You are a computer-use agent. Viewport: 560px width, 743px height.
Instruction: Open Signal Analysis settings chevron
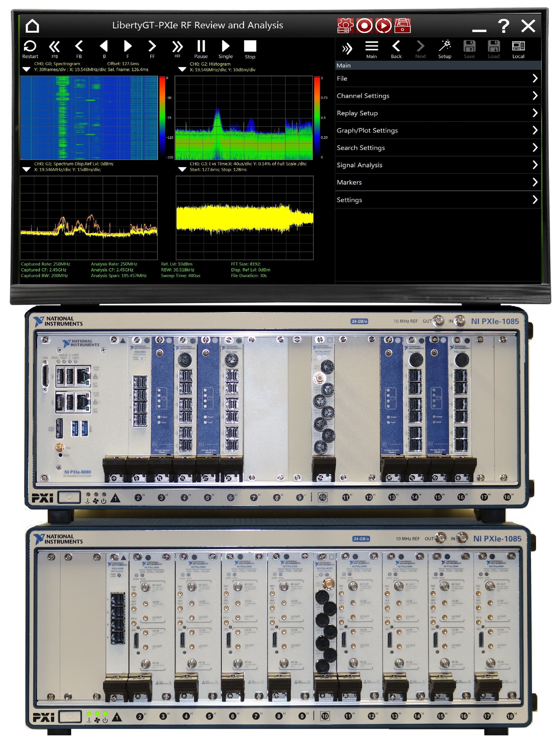(535, 165)
